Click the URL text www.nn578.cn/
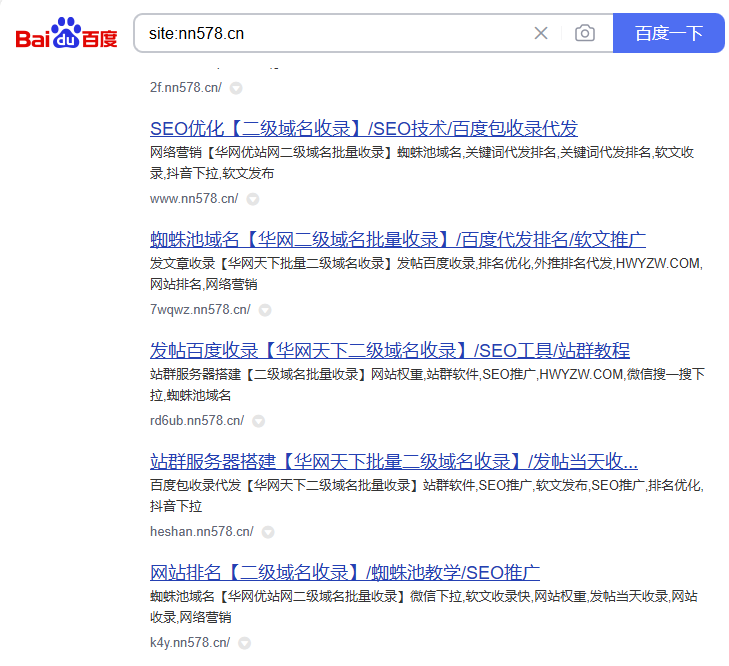The width and height of the screenshot is (729, 666). point(194,199)
